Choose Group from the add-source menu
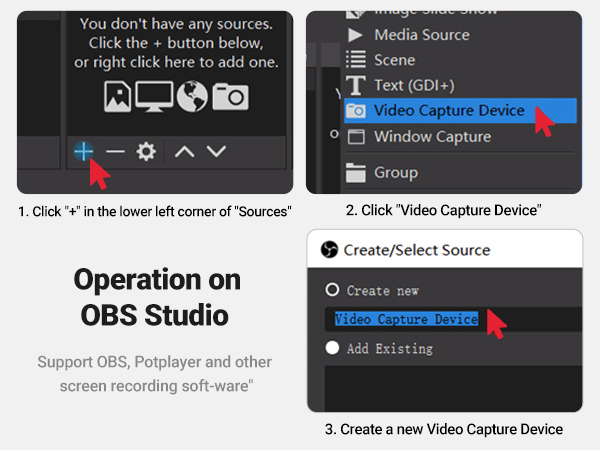Image resolution: width=600 pixels, height=450 pixels. [460, 173]
